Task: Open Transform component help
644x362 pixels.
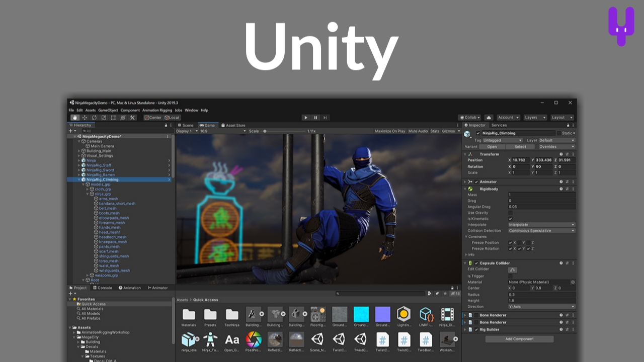Action: click(x=561, y=154)
